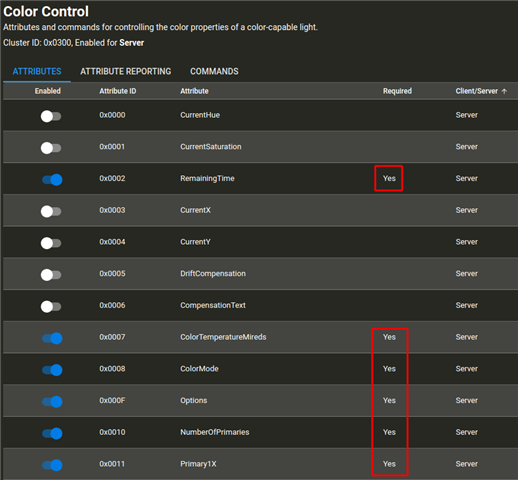518x480 pixels.
Task: Sort by the Enabled column header
Action: (x=48, y=91)
